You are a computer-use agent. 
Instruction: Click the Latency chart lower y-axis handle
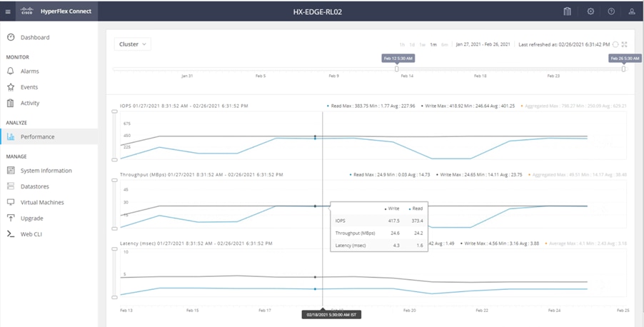click(x=114, y=297)
